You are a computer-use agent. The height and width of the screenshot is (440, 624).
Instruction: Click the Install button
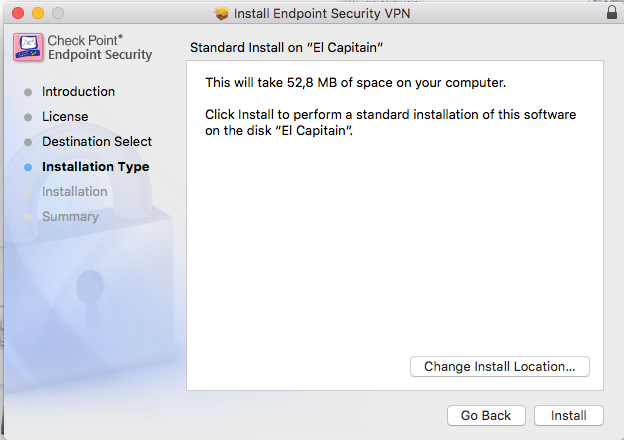[569, 415]
